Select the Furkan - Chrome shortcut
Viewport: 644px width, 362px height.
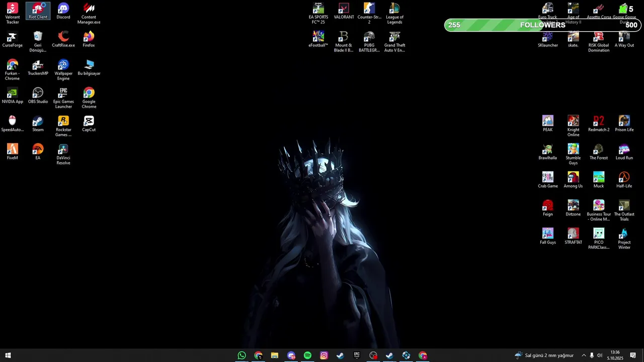coord(13,70)
